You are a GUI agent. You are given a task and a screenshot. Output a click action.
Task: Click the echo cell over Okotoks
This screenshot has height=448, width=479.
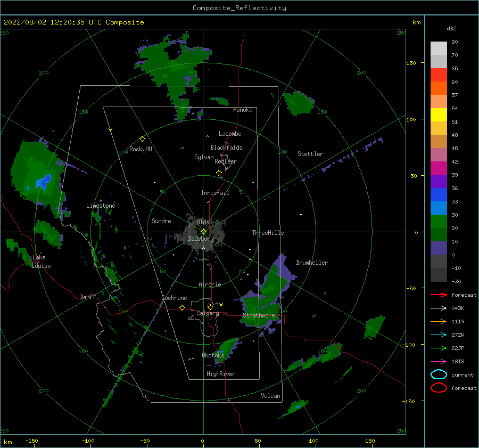[226, 350]
